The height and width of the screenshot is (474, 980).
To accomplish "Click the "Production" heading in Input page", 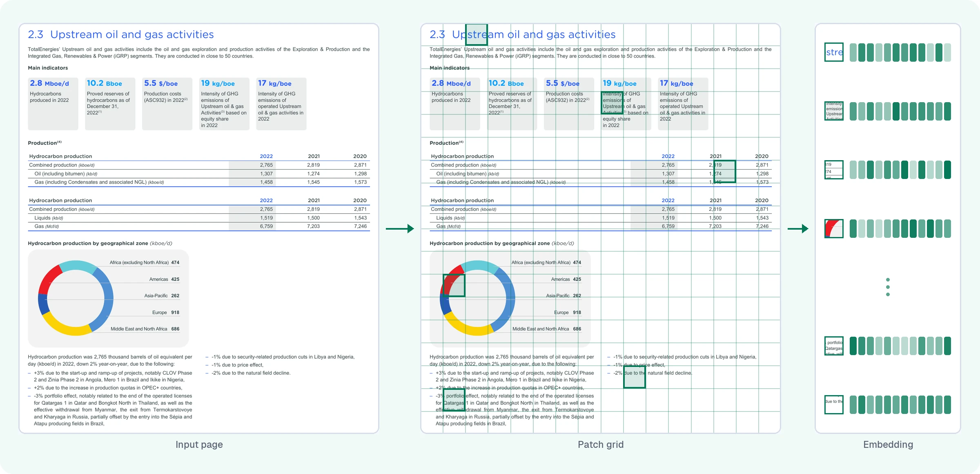I will [x=45, y=143].
